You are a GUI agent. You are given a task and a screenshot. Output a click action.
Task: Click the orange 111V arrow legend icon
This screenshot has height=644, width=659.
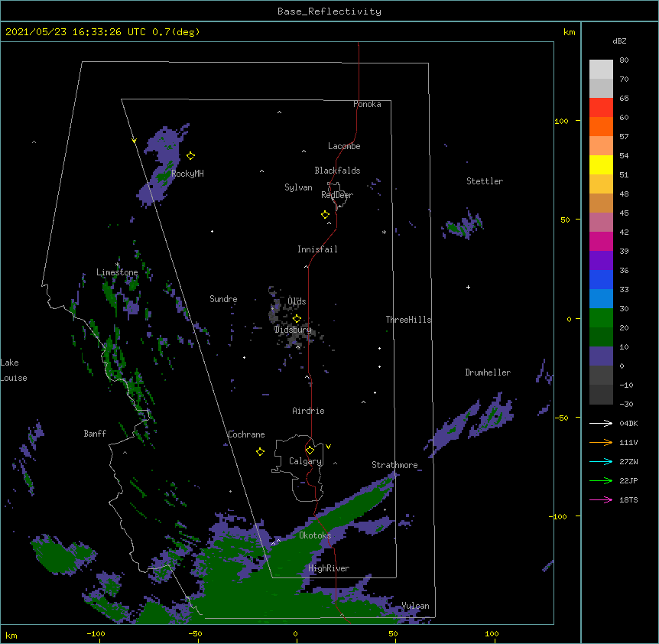601,442
